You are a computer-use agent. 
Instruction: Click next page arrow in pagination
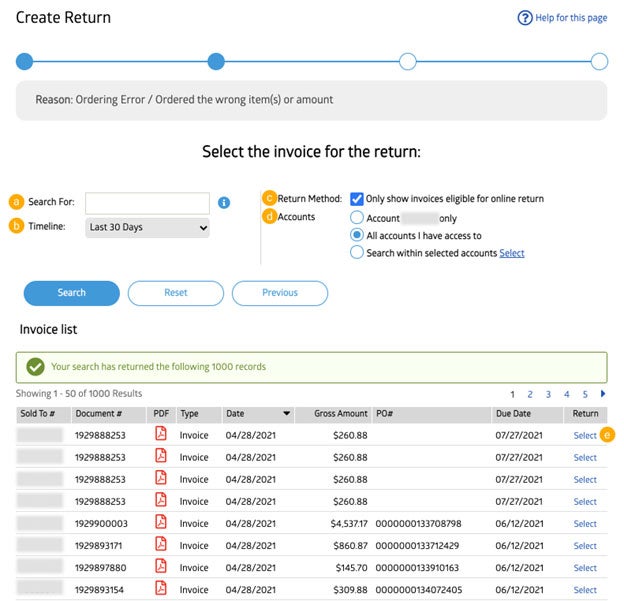click(603, 394)
